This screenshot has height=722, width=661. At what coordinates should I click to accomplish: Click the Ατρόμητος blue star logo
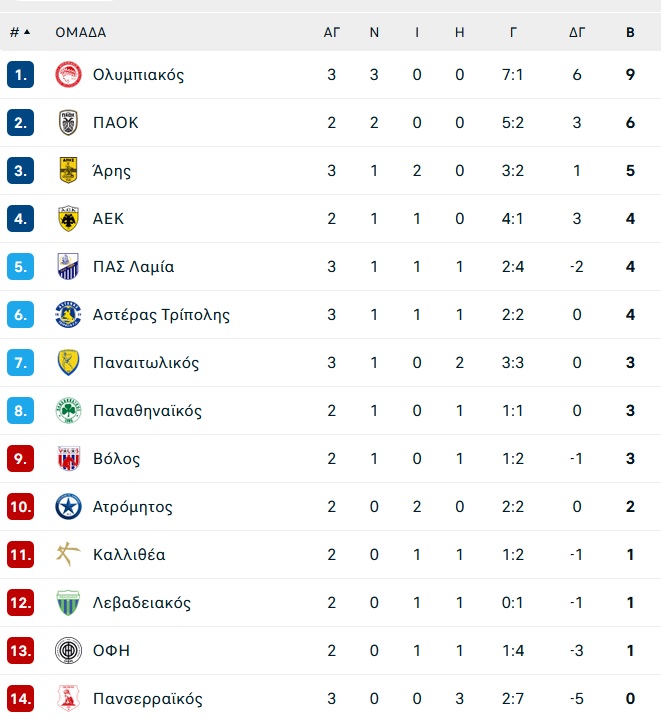tap(68, 507)
